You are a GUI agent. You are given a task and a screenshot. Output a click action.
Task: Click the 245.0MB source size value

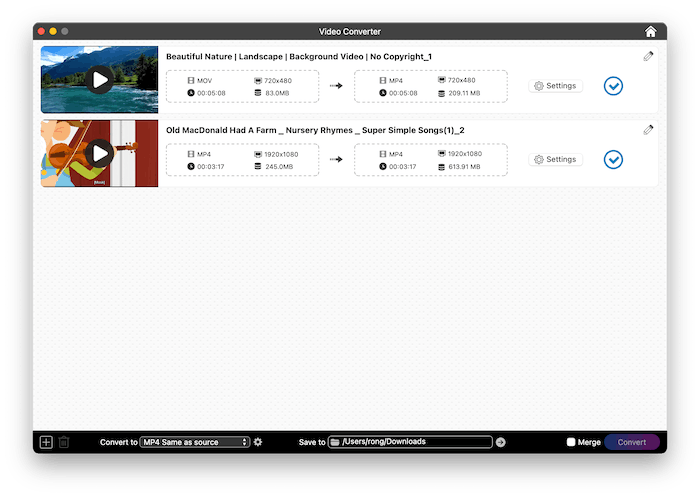point(279,167)
